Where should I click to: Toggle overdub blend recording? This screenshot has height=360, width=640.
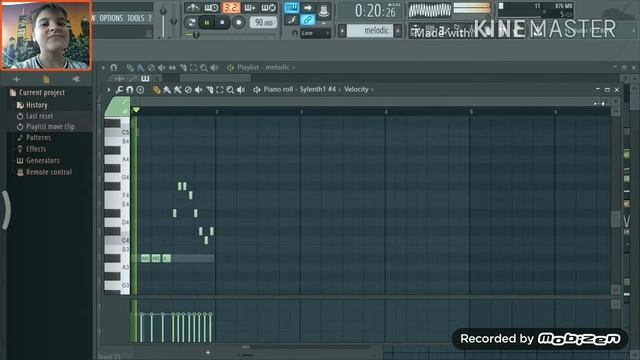[250, 8]
